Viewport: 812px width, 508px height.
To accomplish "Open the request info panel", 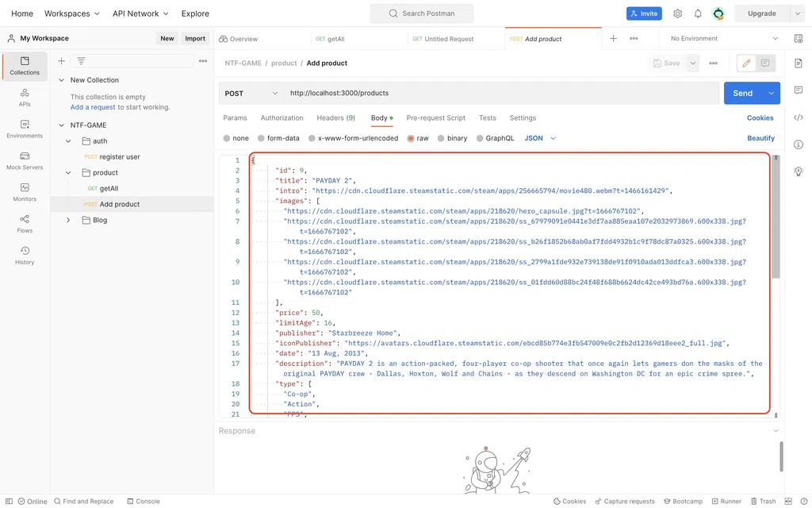I will (x=798, y=144).
